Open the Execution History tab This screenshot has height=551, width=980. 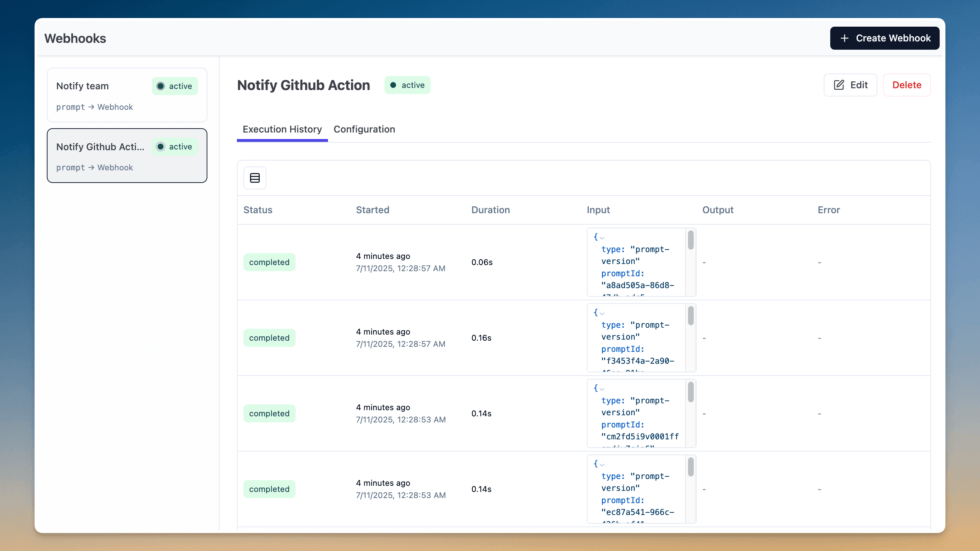tap(282, 129)
